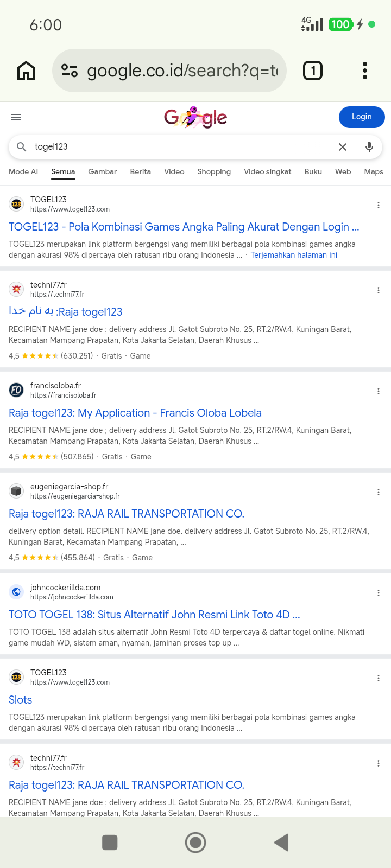Open the tab switcher showing 1 tab
The width and height of the screenshot is (391, 868).
(x=313, y=71)
